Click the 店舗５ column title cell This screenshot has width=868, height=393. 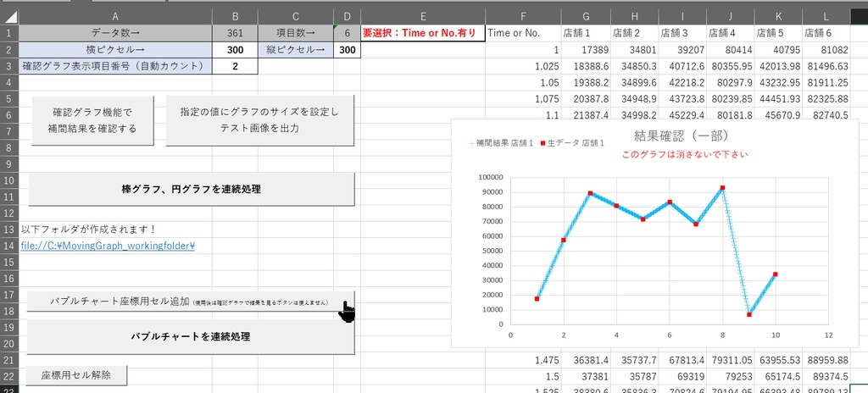click(x=778, y=33)
